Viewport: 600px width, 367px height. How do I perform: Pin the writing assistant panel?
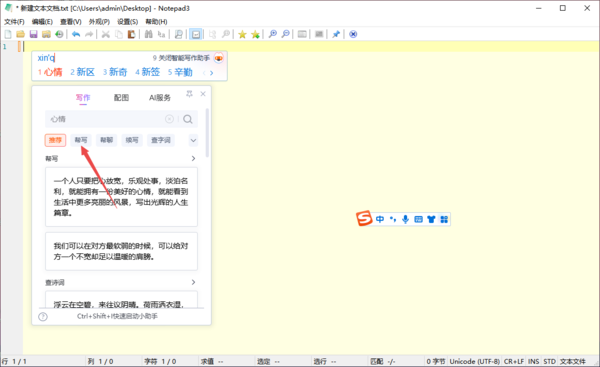click(189, 94)
